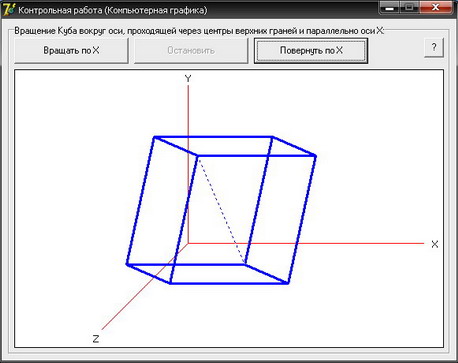The image size is (458, 363).
Task: Minimize the Контрольная работа window
Action: pos(389,8)
